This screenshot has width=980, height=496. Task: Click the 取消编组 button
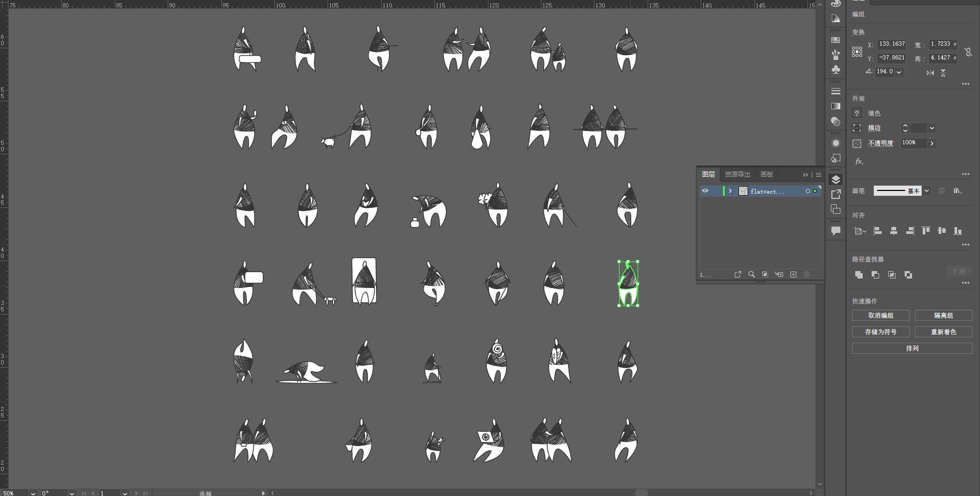pos(880,316)
